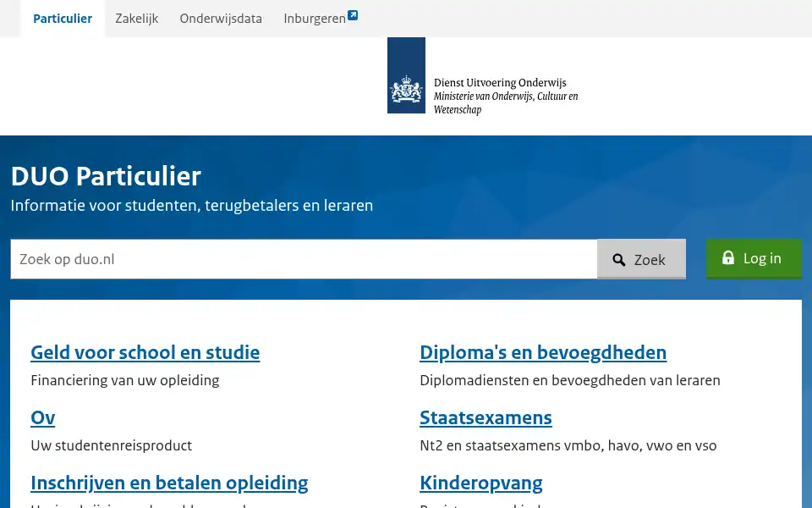Go to the Inburgeren external tab
This screenshot has width=812, height=508.
[x=320, y=19]
